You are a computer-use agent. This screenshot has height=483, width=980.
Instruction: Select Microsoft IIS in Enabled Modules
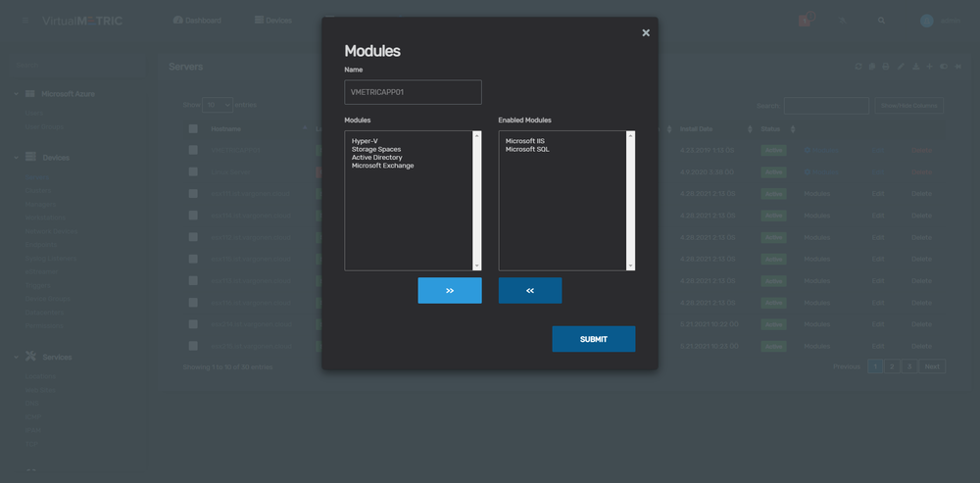click(525, 141)
